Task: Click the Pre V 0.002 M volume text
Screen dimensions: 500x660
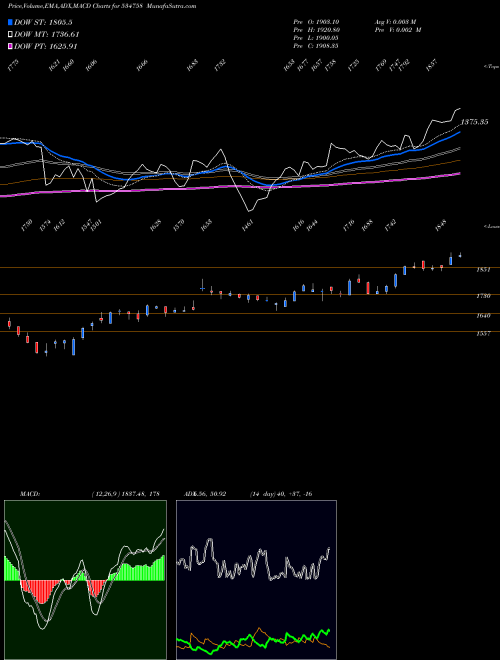Action: coord(398,30)
